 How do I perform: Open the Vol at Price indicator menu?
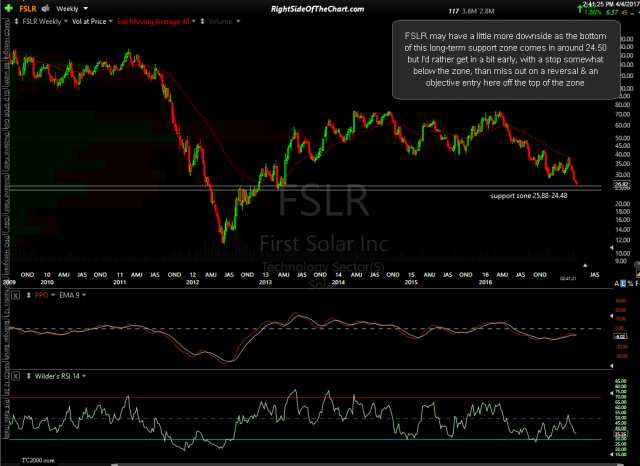pos(92,21)
